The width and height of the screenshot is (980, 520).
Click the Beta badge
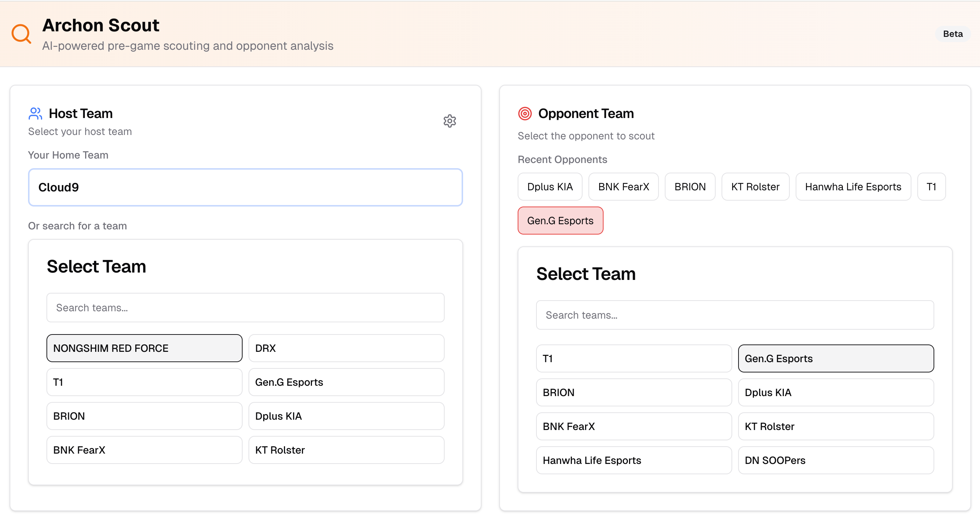click(952, 34)
